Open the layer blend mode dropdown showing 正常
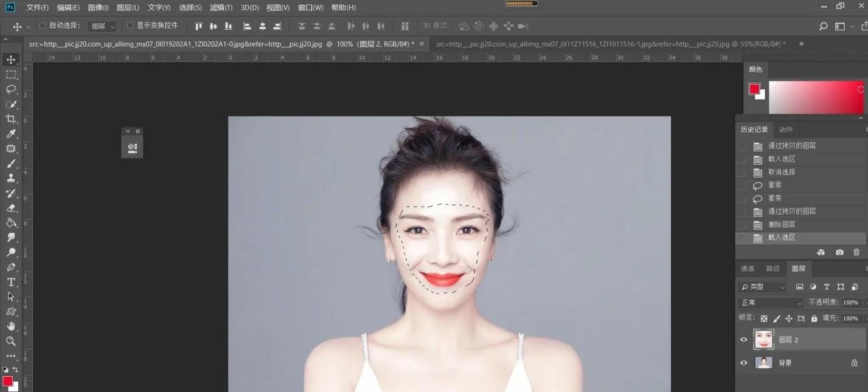The width and height of the screenshot is (868, 392). click(x=769, y=302)
